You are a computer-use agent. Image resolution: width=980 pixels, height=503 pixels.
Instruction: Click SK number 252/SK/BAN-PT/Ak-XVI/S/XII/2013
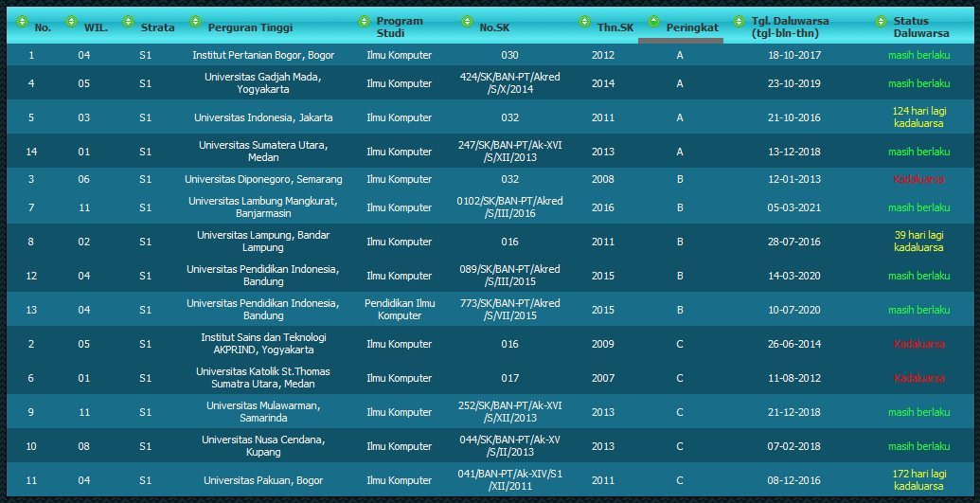[x=509, y=412]
